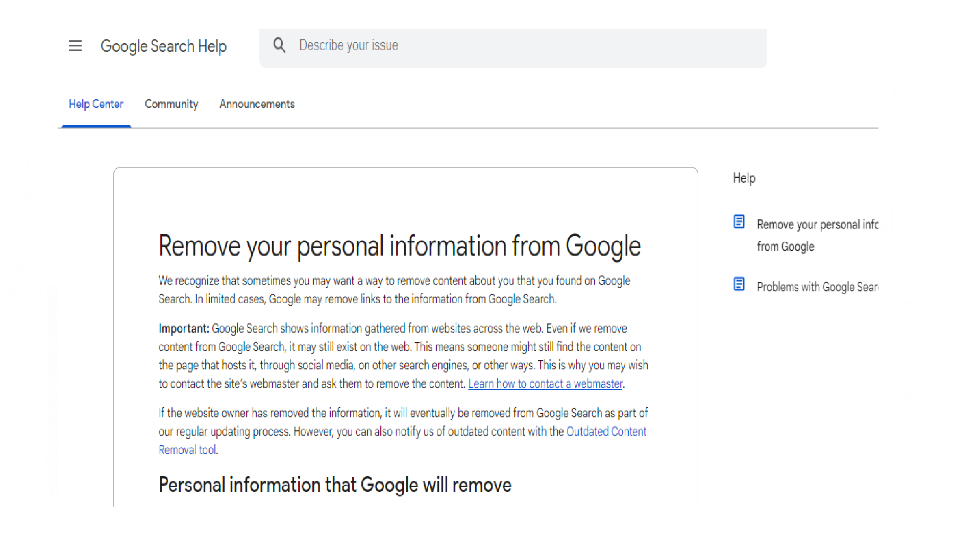Image resolution: width=980 pixels, height=551 pixels.
Task: Open 'Problems with Google Search' sidebar article
Action: point(817,287)
